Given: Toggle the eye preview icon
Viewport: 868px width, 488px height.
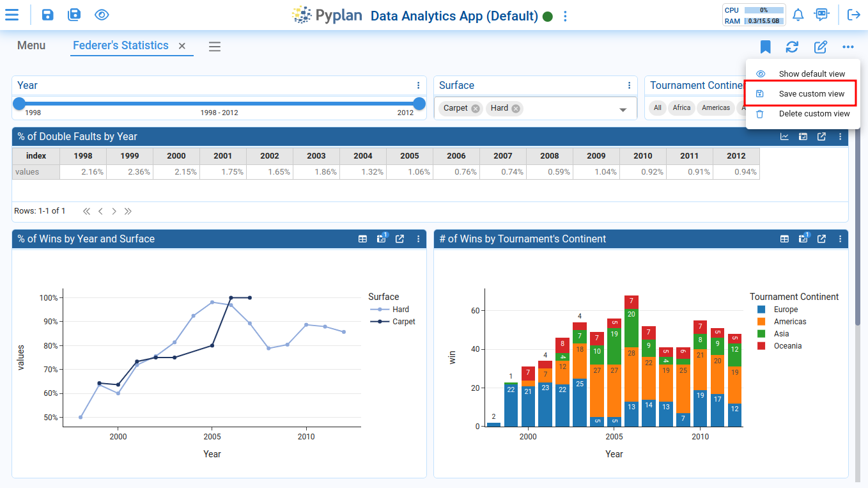Looking at the screenshot, I should pyautogui.click(x=102, y=15).
